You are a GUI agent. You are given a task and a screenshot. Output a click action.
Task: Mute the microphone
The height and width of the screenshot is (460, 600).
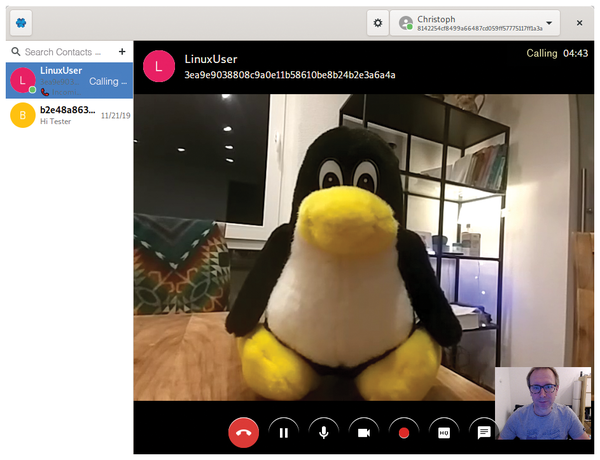click(x=324, y=432)
